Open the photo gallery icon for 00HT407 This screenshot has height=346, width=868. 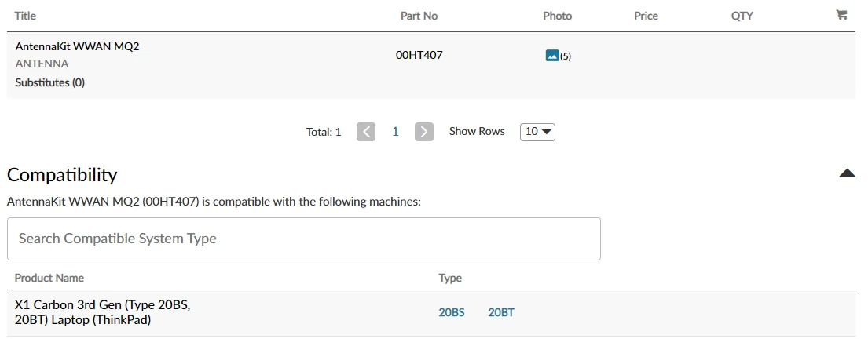pyautogui.click(x=552, y=56)
